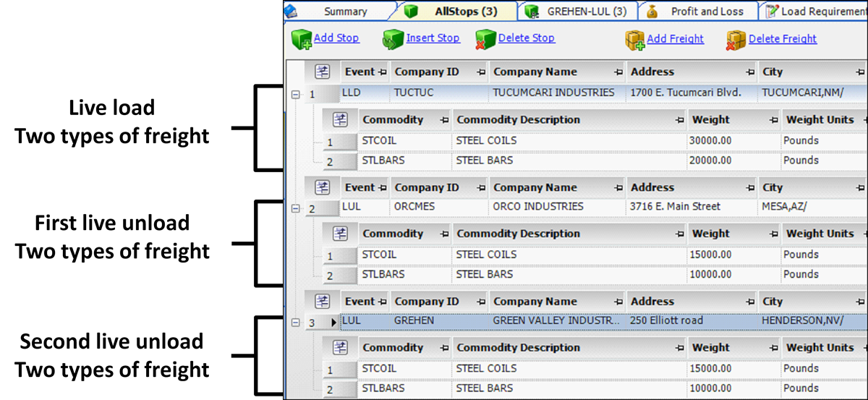Open the GREHEN-LUL (3) tab
The height and width of the screenshot is (400, 868).
(587, 12)
